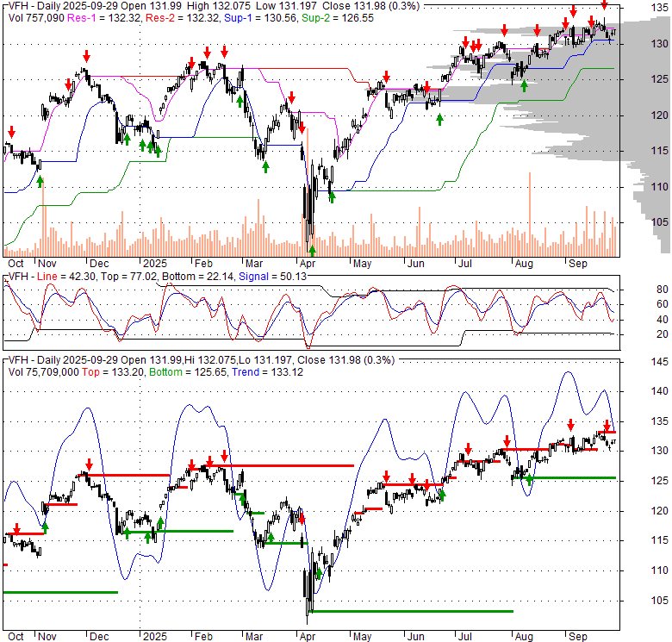
Task: Click the "Oct" label on the support-resistance chart timeline
Action: (x=16, y=264)
